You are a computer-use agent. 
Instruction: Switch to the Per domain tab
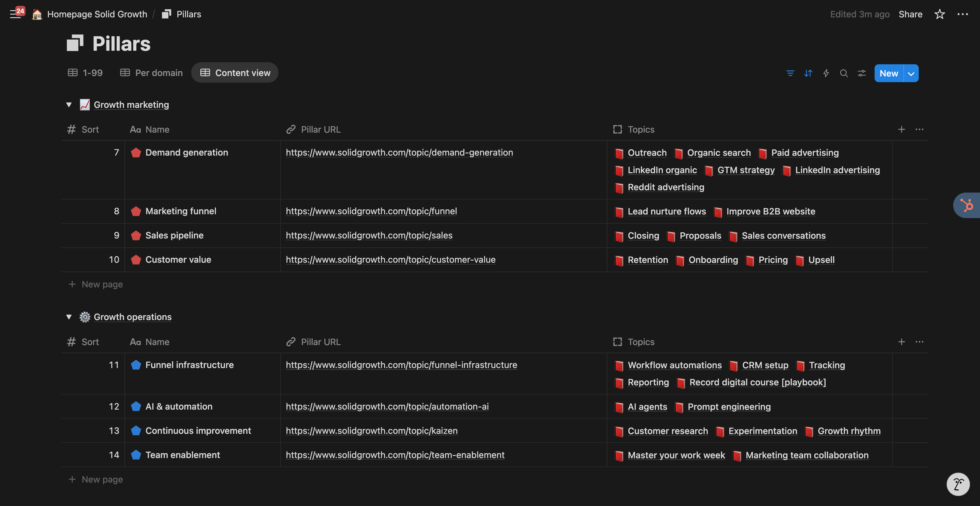coord(151,73)
